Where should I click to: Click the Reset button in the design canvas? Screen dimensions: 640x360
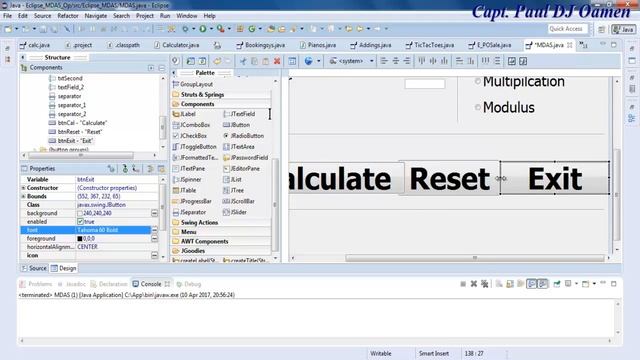(x=449, y=178)
